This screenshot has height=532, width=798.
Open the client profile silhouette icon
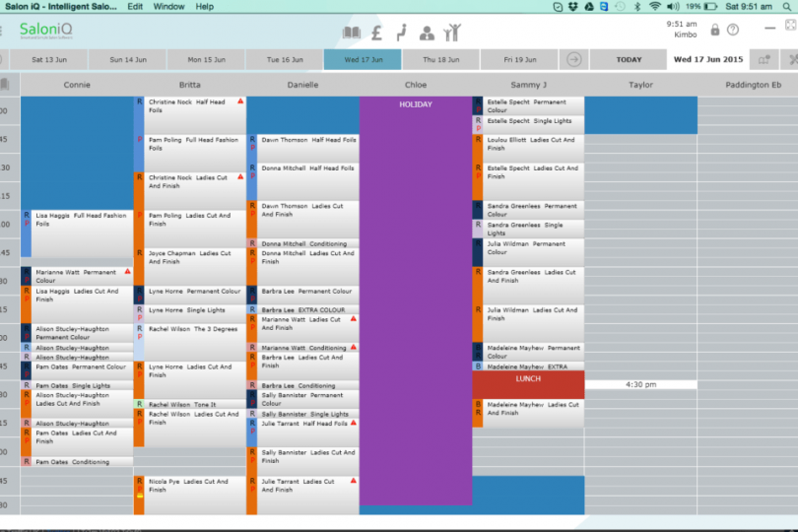[x=427, y=33]
